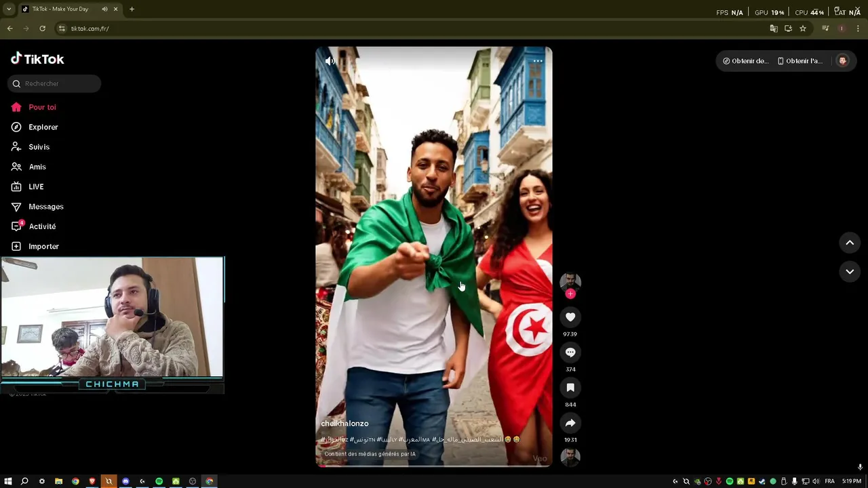Screen dimensions: 868x488
Task: Go to the Pour toi feed
Action: tap(34, 107)
